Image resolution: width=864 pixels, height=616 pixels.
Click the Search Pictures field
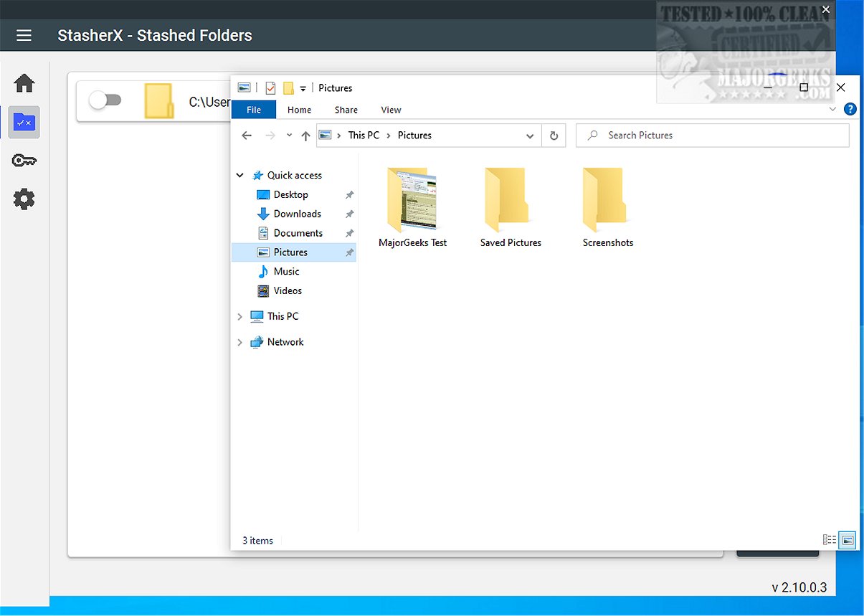pos(713,135)
